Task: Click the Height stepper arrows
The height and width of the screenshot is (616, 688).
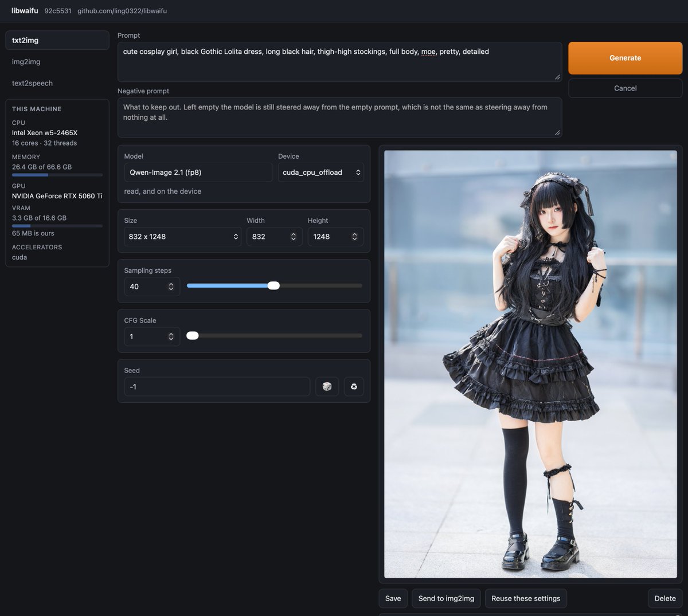Action: 354,237
